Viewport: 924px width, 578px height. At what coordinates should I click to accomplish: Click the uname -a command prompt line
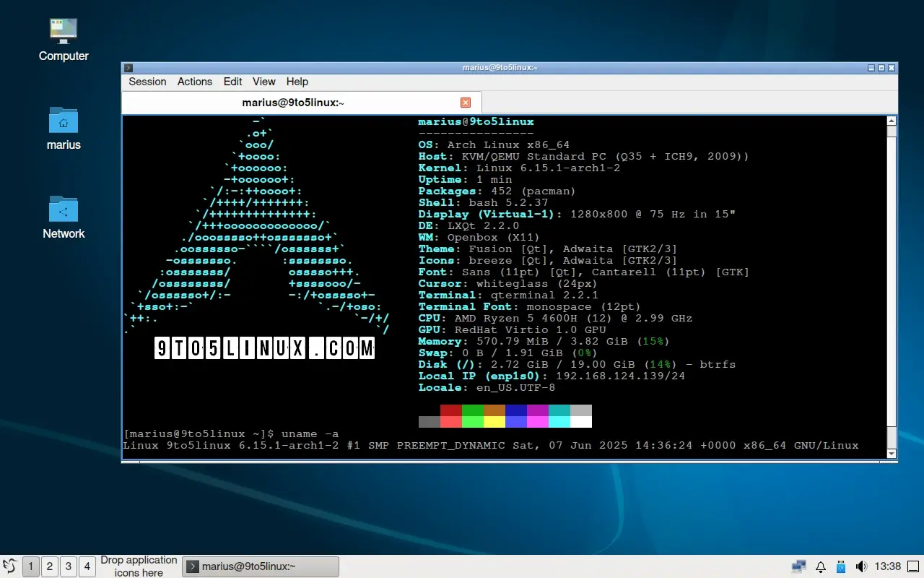pyautogui.click(x=231, y=434)
